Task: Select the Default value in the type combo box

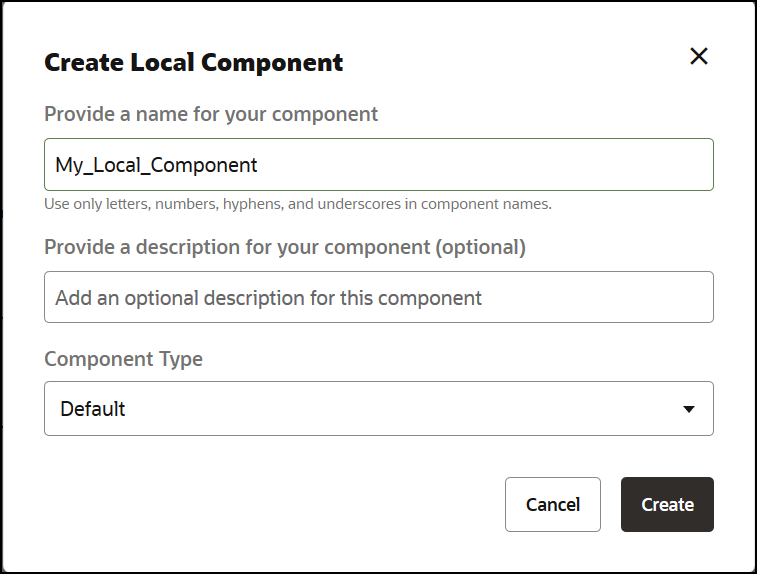Action: click(x=93, y=409)
